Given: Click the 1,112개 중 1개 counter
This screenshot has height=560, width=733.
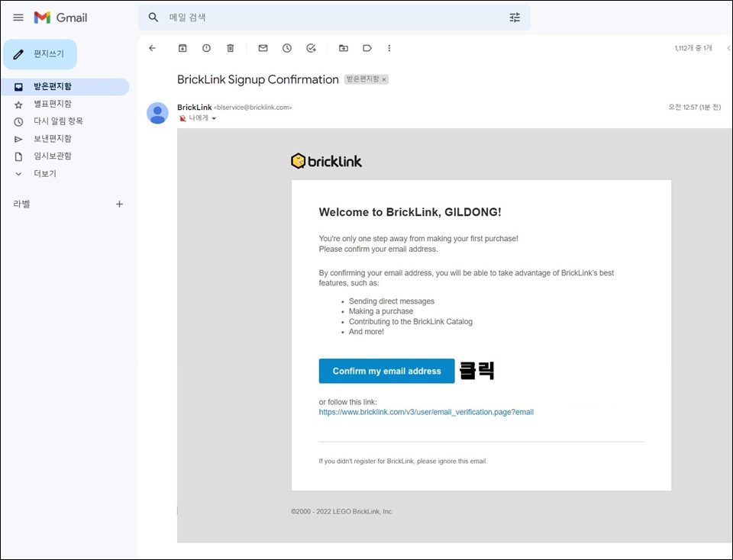Looking at the screenshot, I should [693, 48].
